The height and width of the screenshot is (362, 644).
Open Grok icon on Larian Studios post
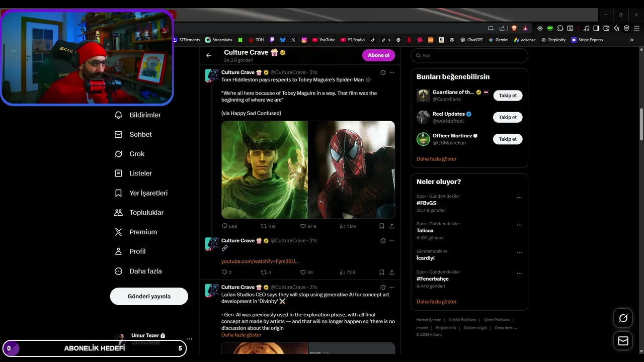[x=383, y=287]
